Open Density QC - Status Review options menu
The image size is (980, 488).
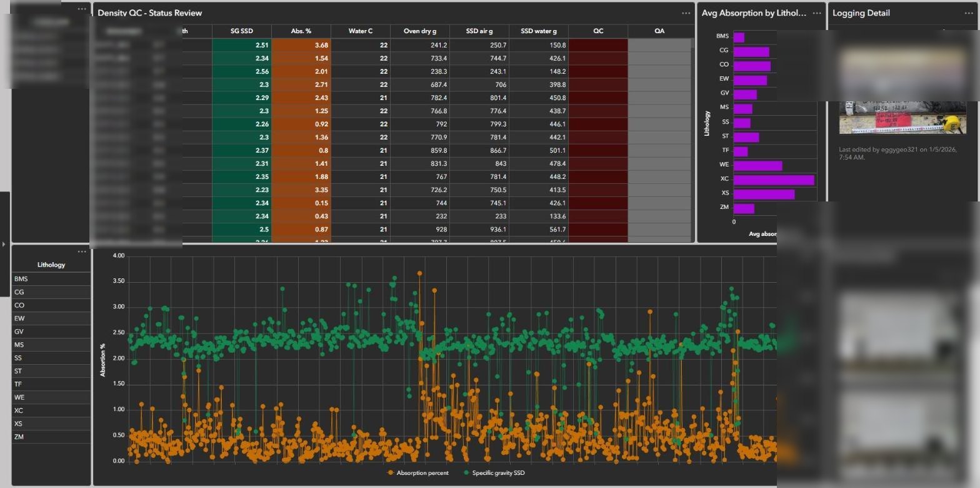click(x=686, y=13)
